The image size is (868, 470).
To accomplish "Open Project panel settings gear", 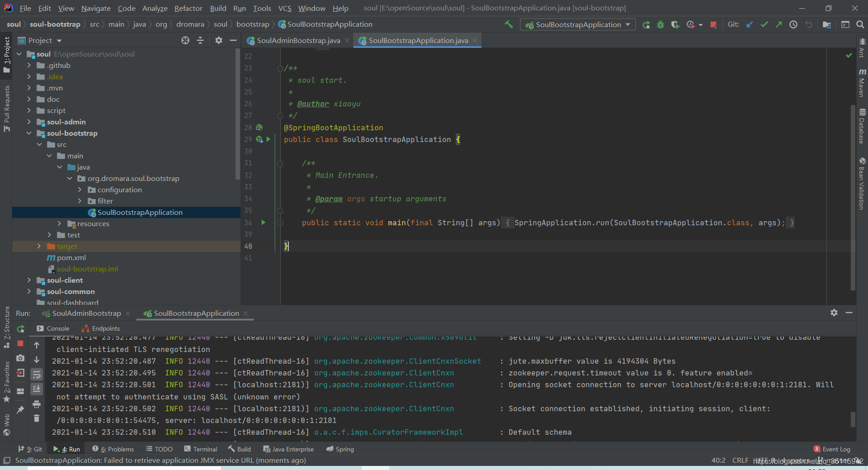I will pos(219,40).
